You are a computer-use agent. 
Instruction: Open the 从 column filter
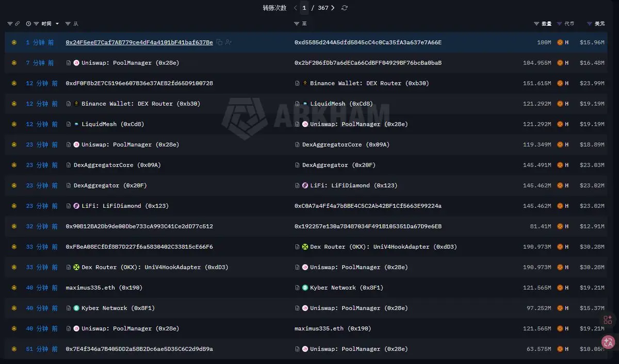tap(68, 24)
